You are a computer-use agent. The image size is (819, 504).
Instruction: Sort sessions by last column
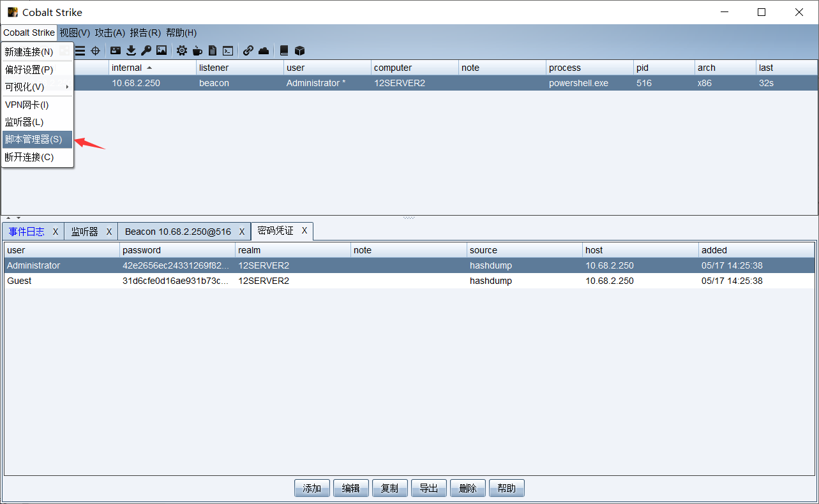(786, 68)
